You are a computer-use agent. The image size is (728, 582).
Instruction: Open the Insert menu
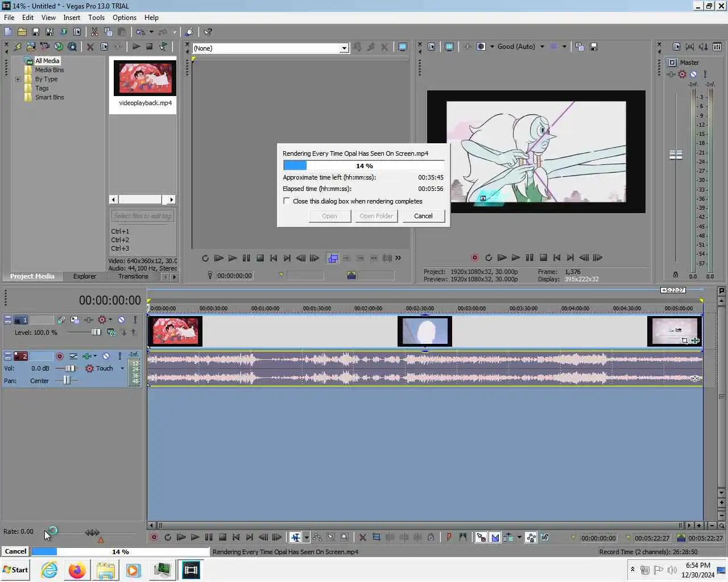pos(72,18)
